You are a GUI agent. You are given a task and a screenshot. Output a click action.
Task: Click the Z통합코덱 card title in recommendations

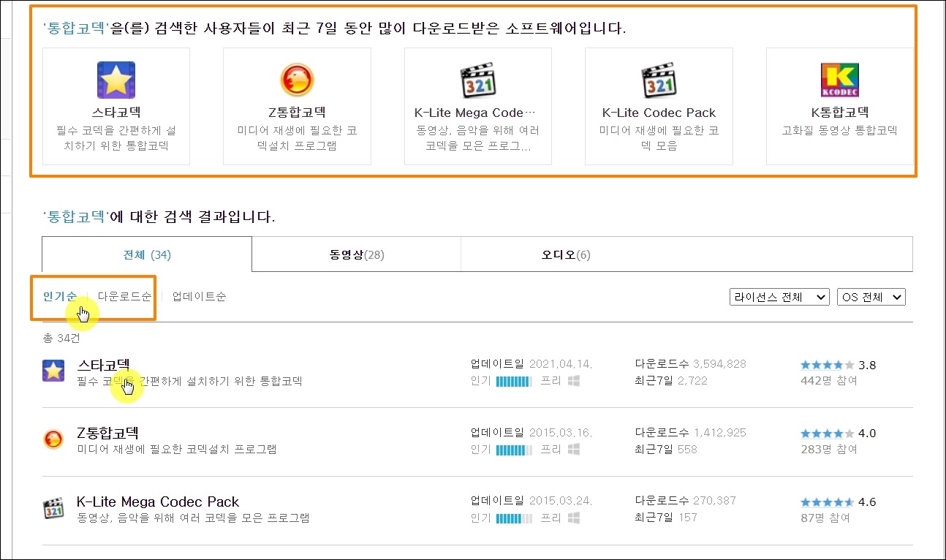pos(297,113)
